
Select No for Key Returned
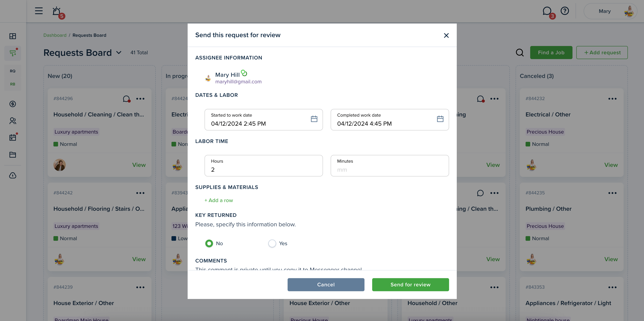tap(209, 243)
